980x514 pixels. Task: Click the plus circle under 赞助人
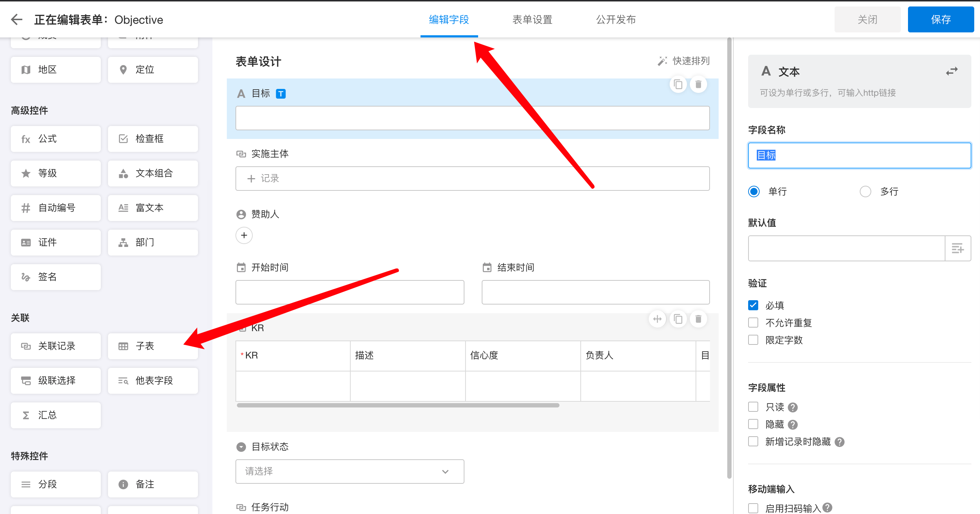244,235
